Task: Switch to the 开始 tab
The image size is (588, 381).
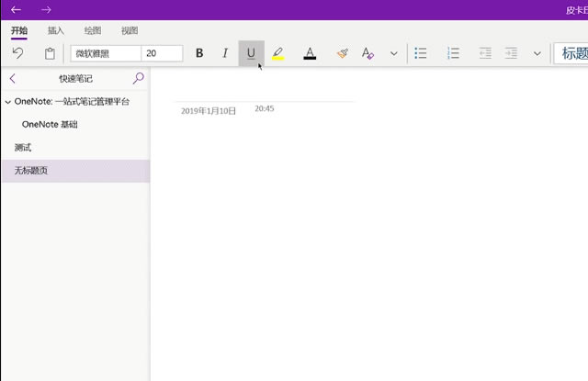Action: click(x=19, y=30)
